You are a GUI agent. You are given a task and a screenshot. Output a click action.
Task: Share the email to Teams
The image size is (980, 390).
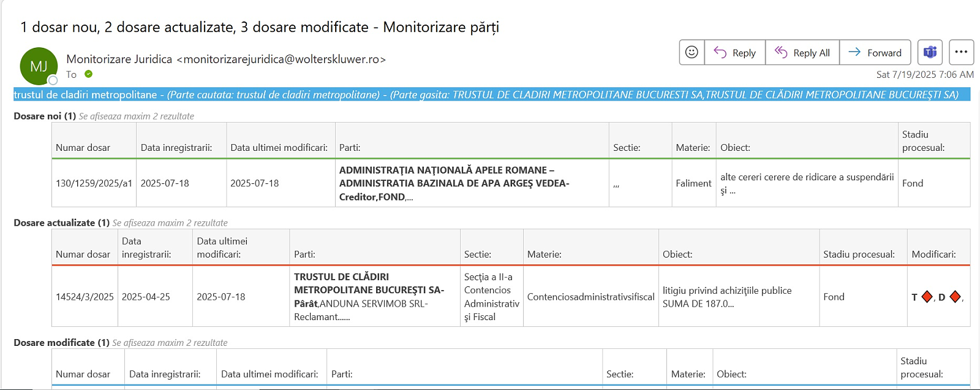tap(930, 53)
